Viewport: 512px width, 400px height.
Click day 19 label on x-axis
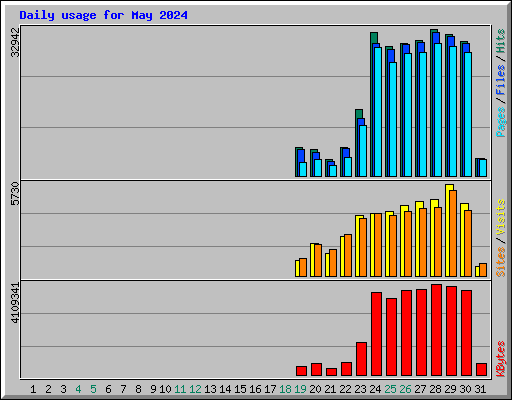[300, 389]
